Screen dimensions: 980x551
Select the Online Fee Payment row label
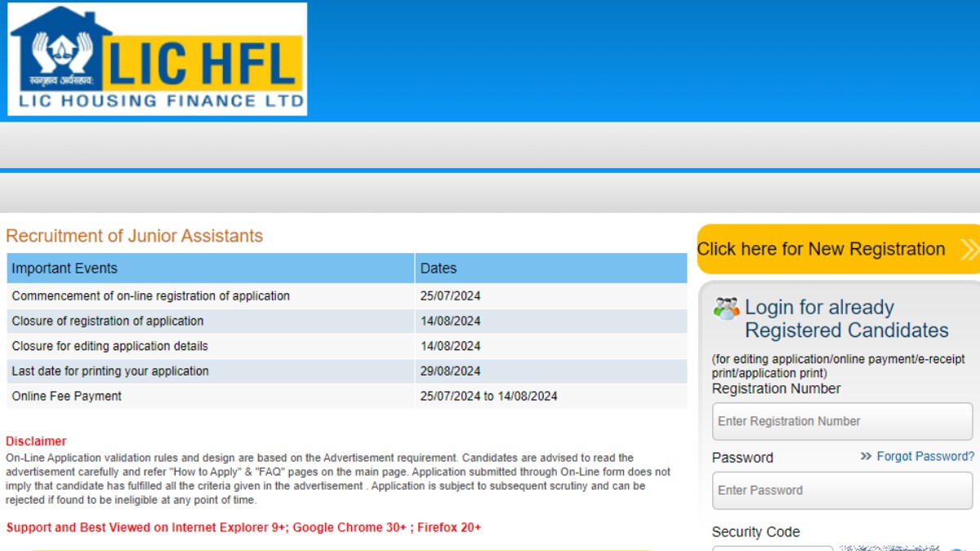pos(67,396)
